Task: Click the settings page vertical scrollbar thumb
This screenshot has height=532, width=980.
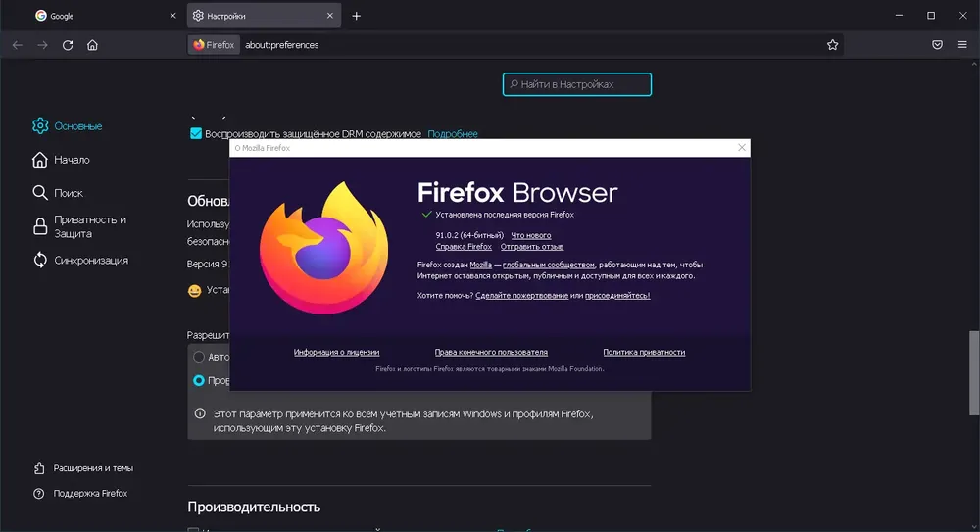Action: click(x=974, y=373)
